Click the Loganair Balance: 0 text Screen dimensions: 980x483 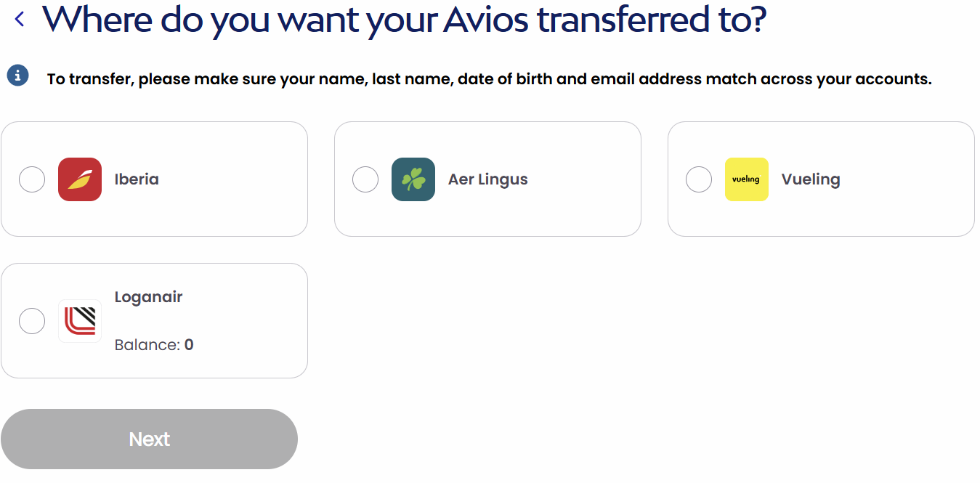pyautogui.click(x=154, y=345)
